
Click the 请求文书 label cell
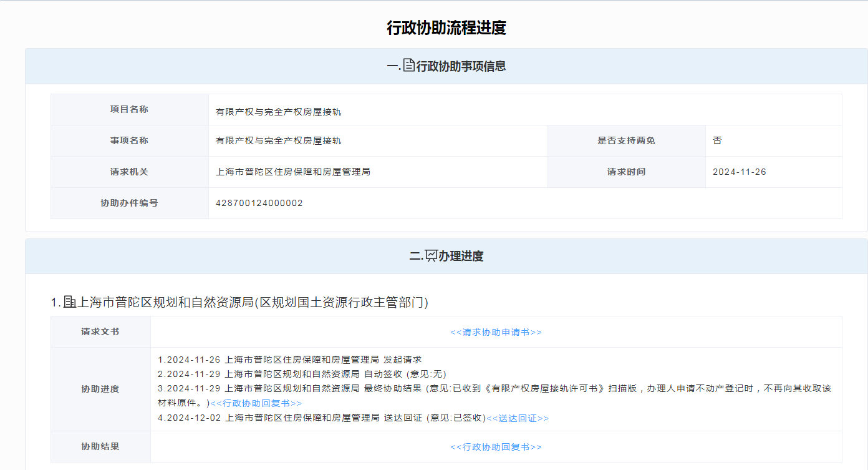[100, 332]
